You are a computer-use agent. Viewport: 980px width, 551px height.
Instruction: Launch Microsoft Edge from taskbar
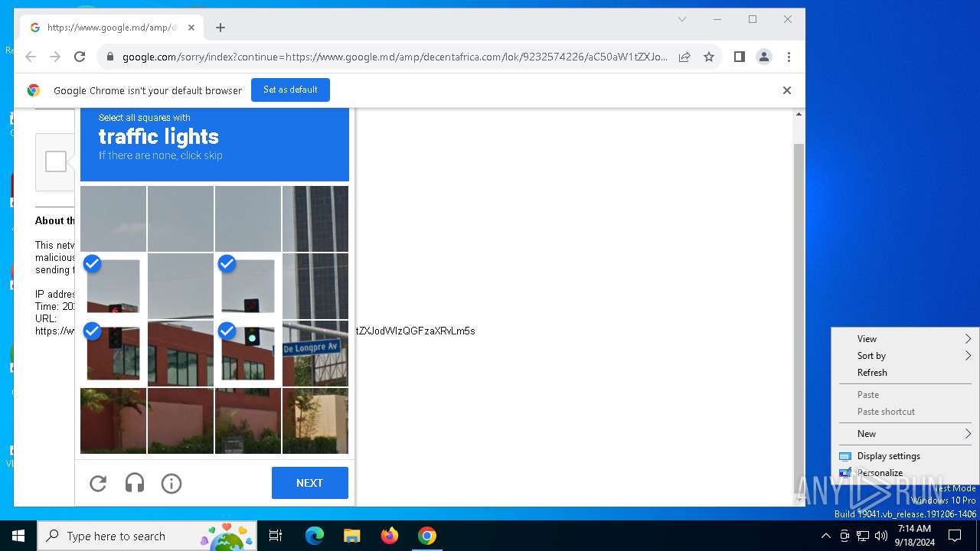tap(315, 536)
